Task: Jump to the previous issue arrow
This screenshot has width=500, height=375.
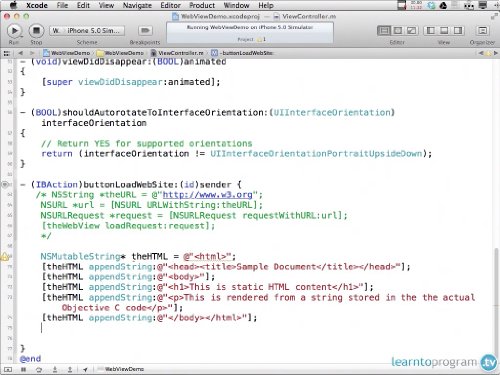Action: coord(481,53)
